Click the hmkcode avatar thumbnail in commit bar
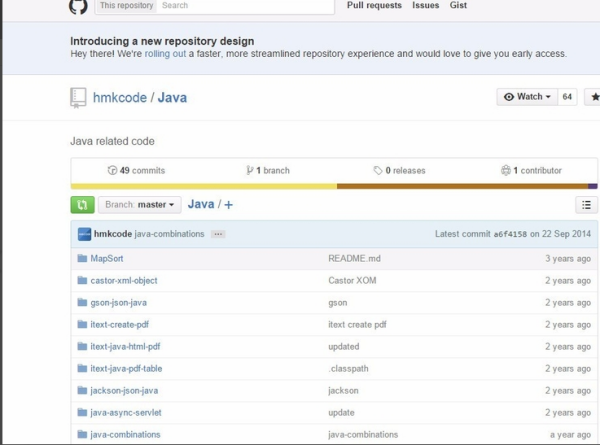Screen dimensions: 600x445 (x=84, y=234)
